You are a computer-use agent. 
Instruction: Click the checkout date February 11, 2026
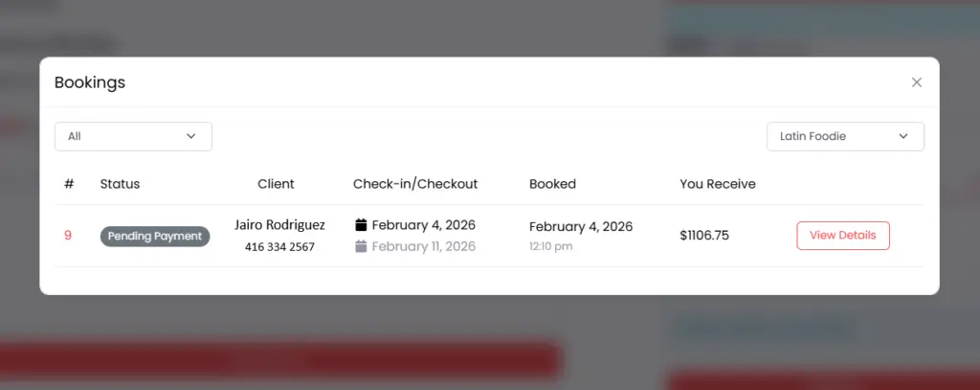pos(423,246)
